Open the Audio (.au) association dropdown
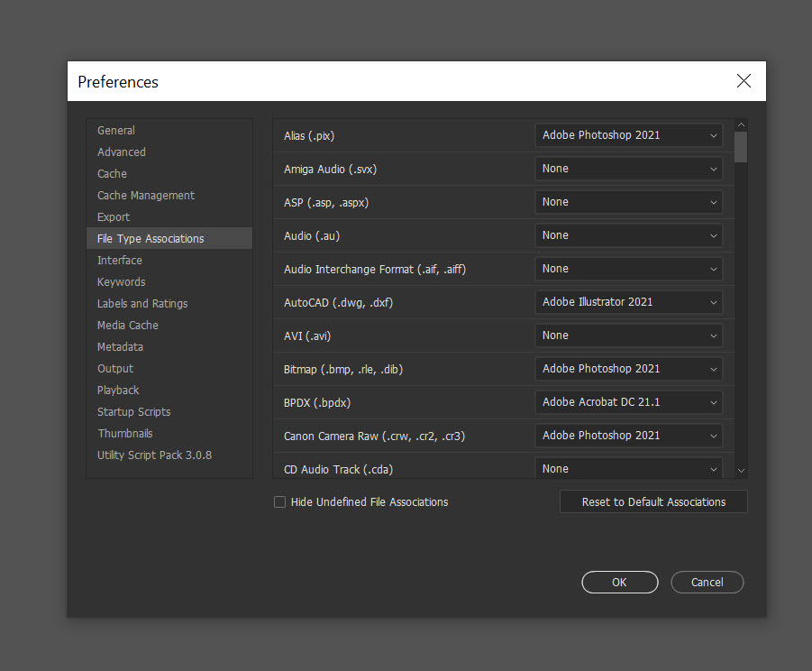The width and height of the screenshot is (812, 671). coord(628,235)
